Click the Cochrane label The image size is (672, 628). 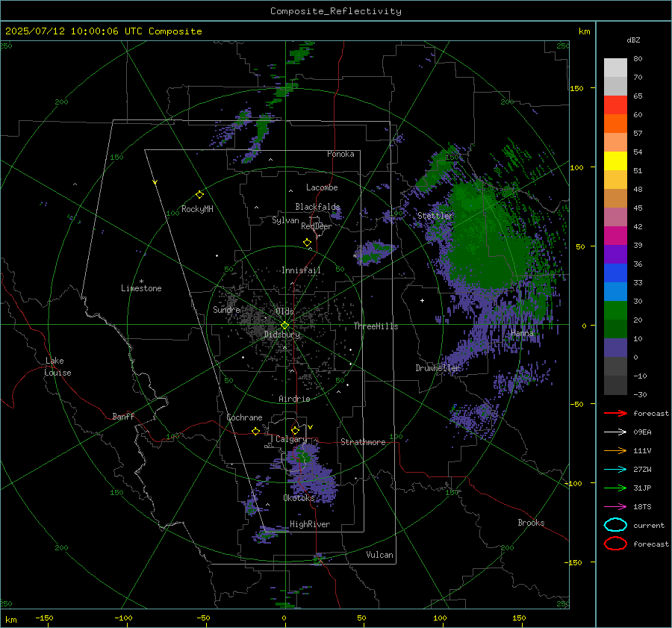point(244,417)
